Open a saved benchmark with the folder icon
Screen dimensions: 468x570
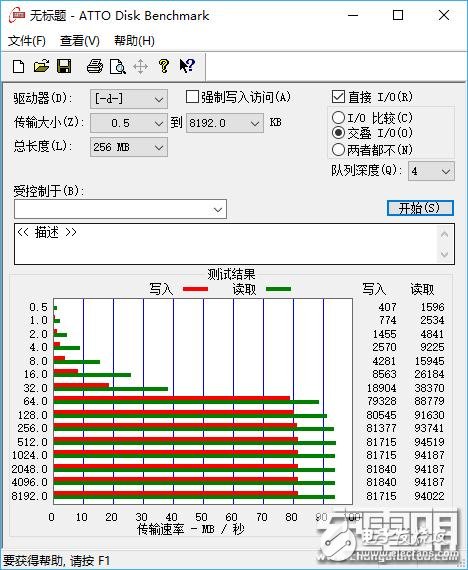[x=41, y=67]
